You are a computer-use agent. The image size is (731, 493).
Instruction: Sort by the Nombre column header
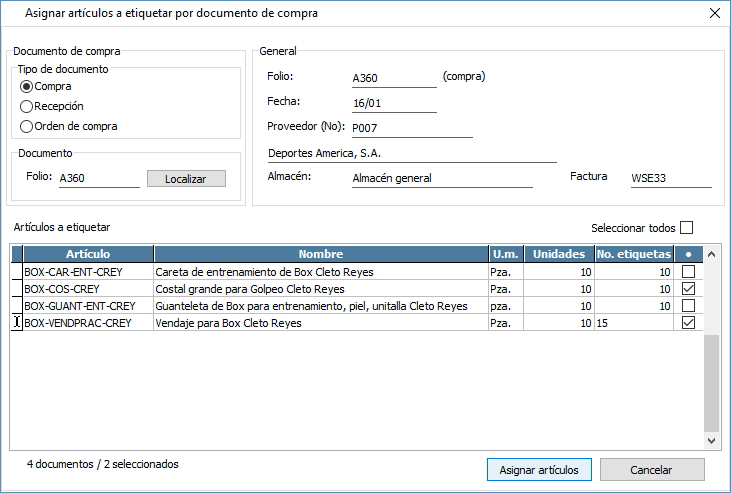[x=320, y=254]
